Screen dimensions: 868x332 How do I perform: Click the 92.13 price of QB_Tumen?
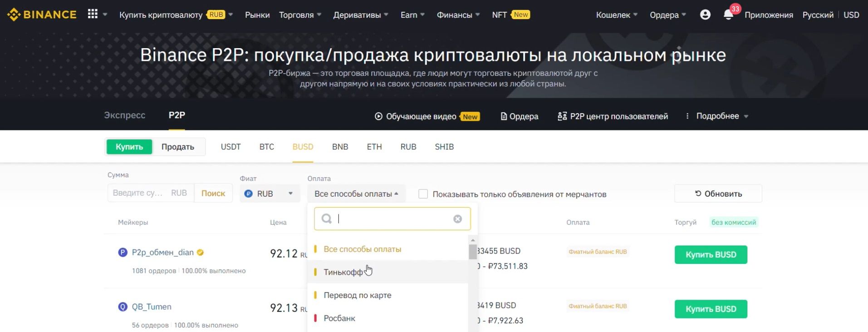284,308
